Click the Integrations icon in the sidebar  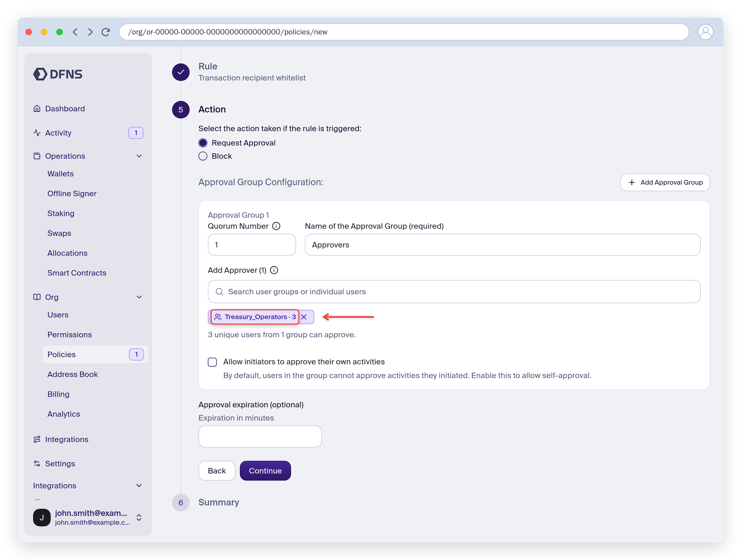37,439
